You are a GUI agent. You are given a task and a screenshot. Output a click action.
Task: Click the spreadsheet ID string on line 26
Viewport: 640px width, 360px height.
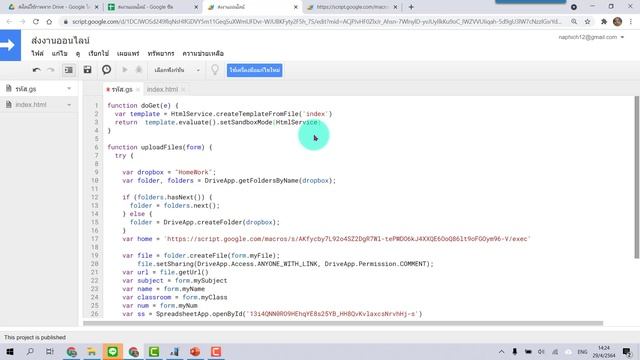click(x=333, y=314)
